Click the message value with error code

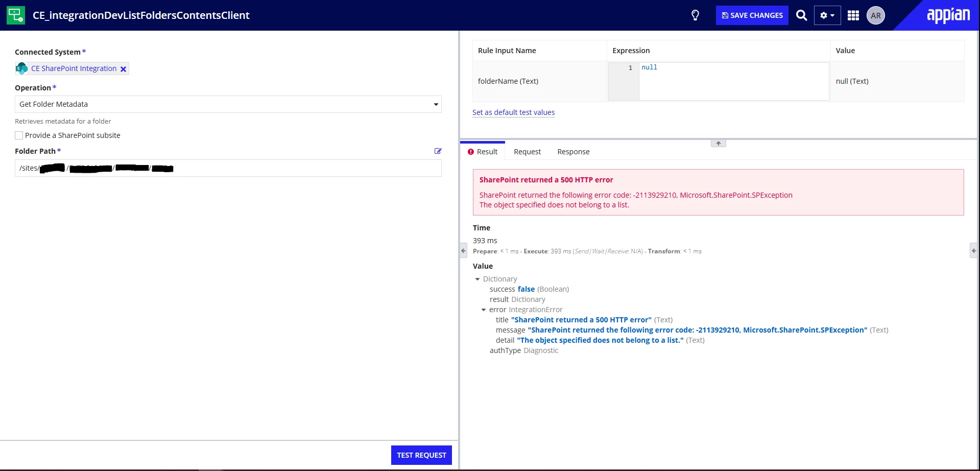pos(697,330)
